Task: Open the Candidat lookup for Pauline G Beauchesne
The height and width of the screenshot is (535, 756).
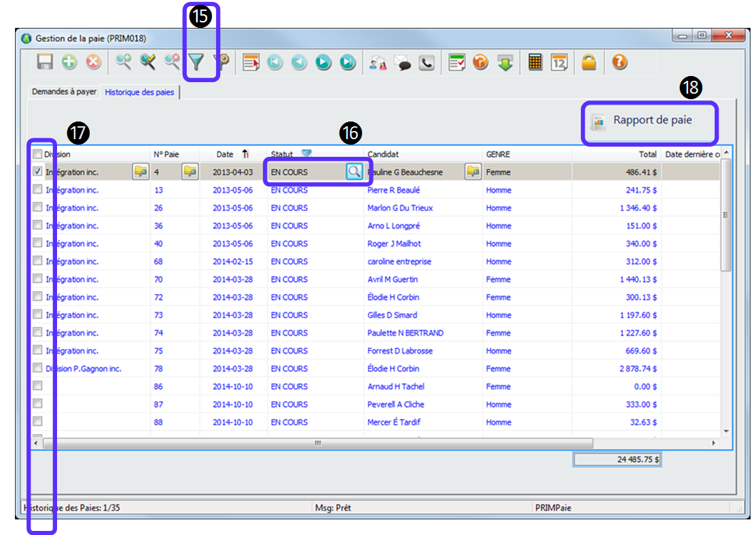Action: tap(473, 172)
